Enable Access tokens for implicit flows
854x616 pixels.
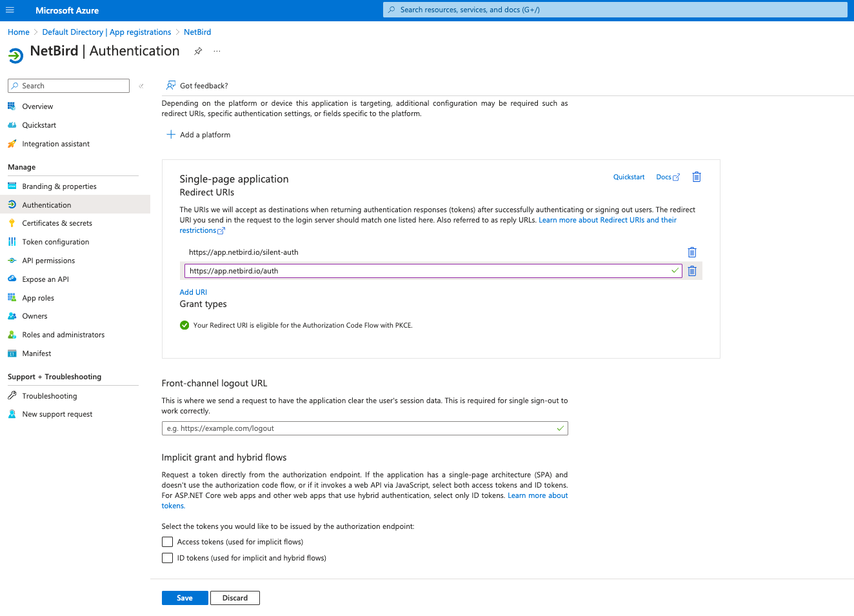point(167,542)
